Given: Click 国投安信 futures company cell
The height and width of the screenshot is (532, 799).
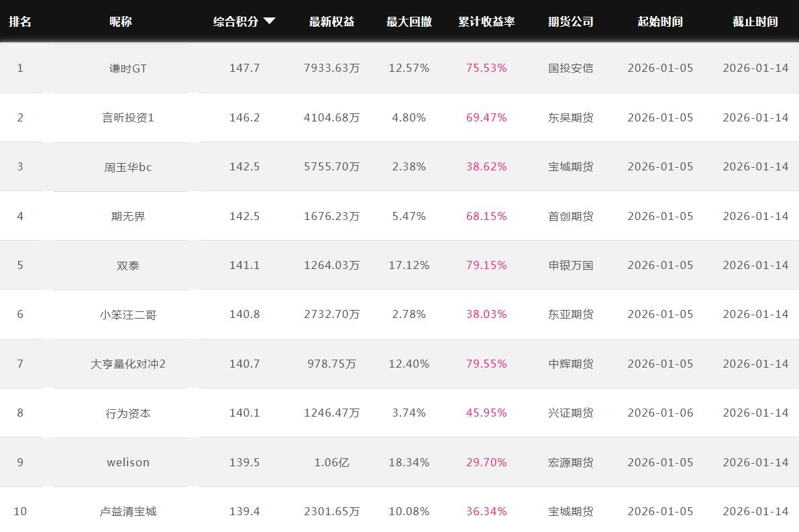Looking at the screenshot, I should [570, 68].
